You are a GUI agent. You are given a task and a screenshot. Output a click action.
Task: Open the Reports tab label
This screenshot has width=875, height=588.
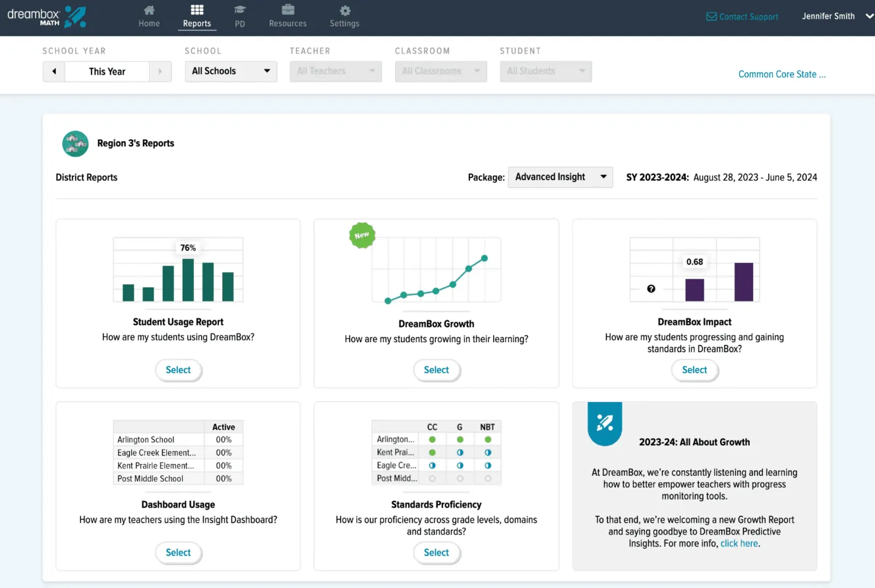pyautogui.click(x=197, y=24)
